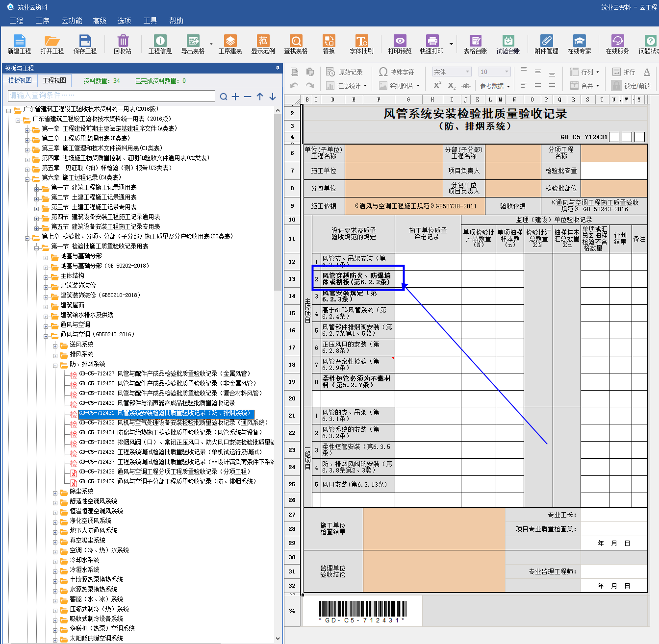This screenshot has width=659, height=644.
Task: Click the 字体批刷 font brush icon
Action: click(361, 44)
